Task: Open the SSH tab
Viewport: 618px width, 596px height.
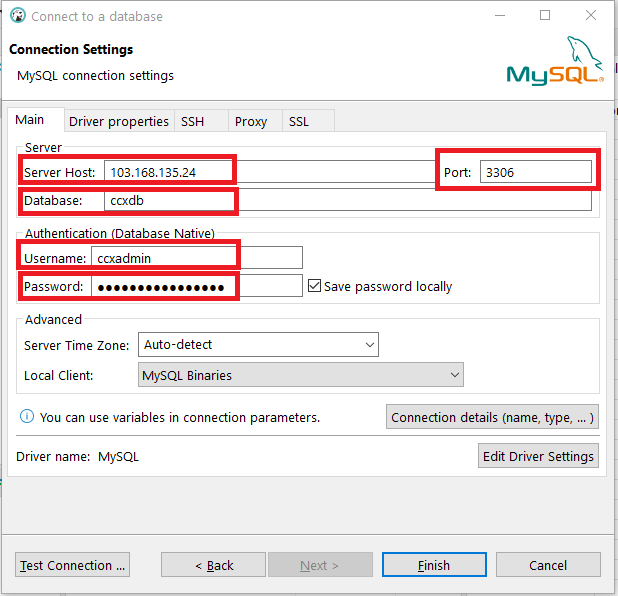Action: 192,121
